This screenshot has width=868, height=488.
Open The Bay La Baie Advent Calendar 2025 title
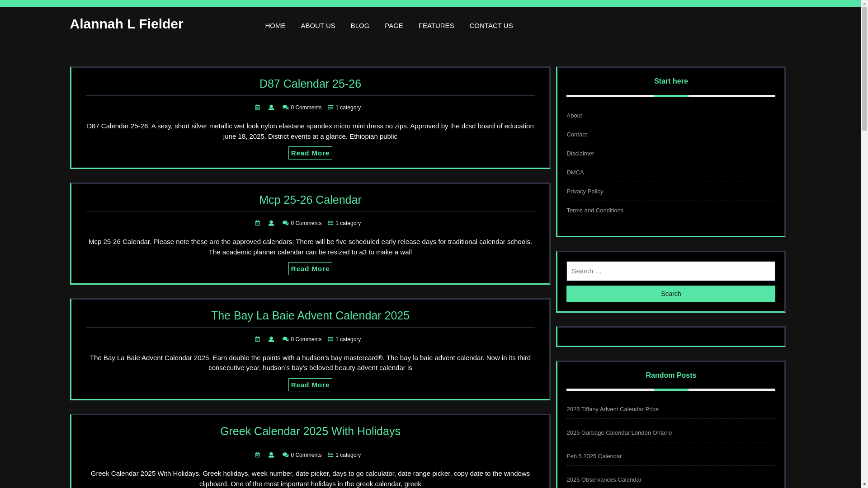310,315
